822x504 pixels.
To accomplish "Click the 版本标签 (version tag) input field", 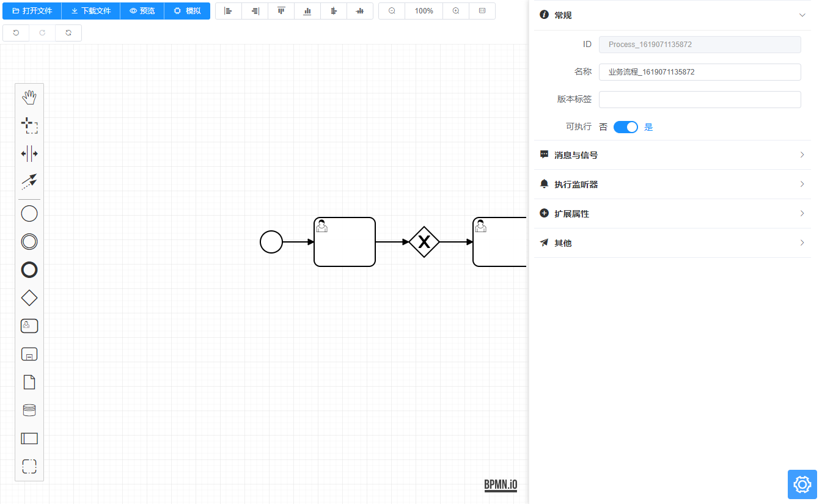I will pos(700,100).
